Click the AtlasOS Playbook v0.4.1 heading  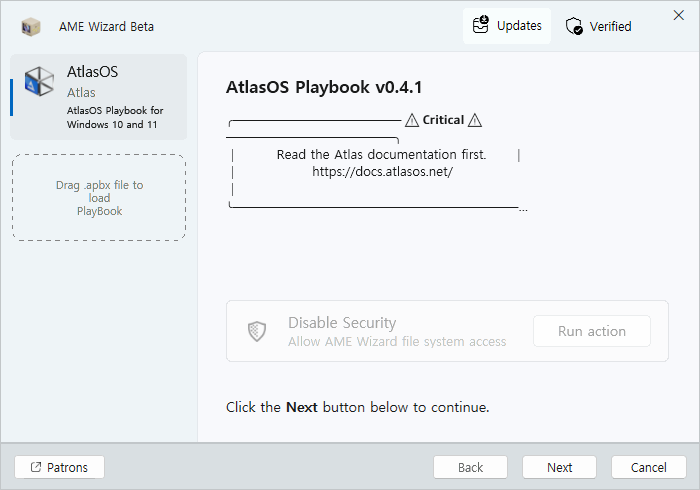[x=324, y=87]
